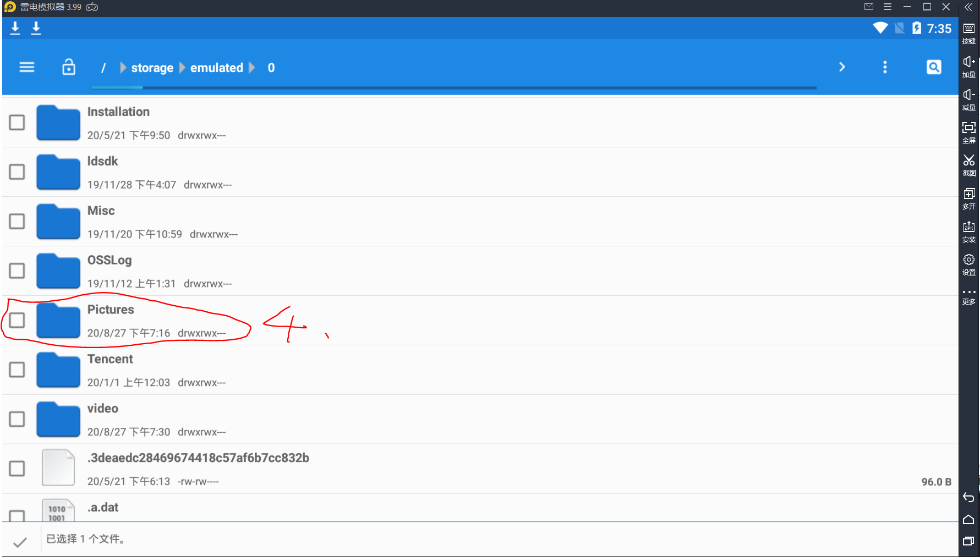Click the lock/root access icon
Image resolution: width=980 pixels, height=557 pixels.
pyautogui.click(x=69, y=67)
